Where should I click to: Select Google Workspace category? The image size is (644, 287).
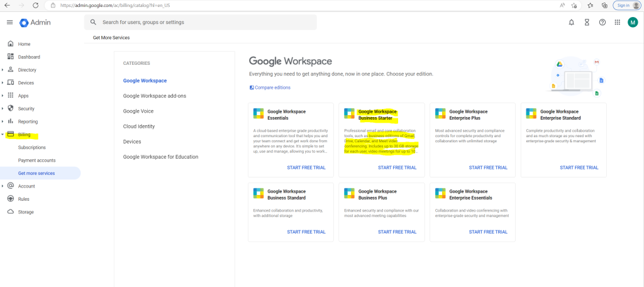point(145,81)
